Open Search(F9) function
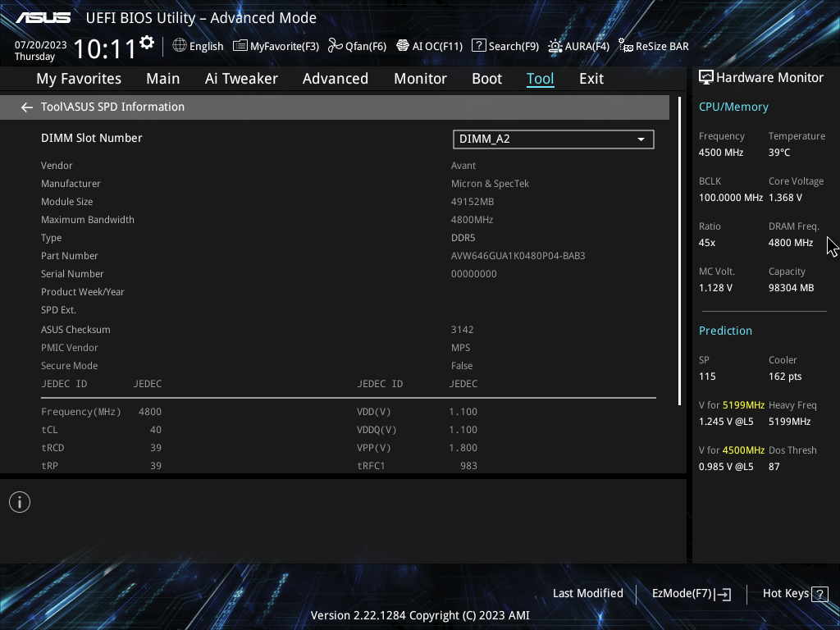Screen dimensions: 840x630 coord(505,46)
